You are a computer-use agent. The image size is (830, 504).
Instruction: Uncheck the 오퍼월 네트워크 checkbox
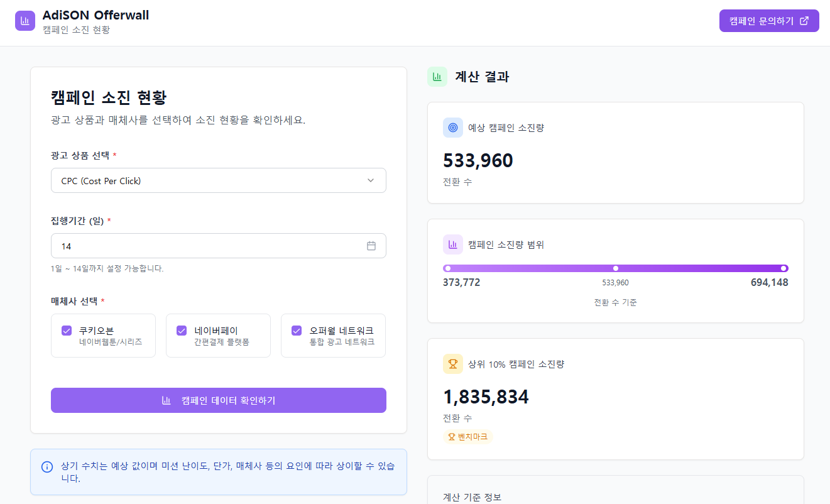click(297, 331)
